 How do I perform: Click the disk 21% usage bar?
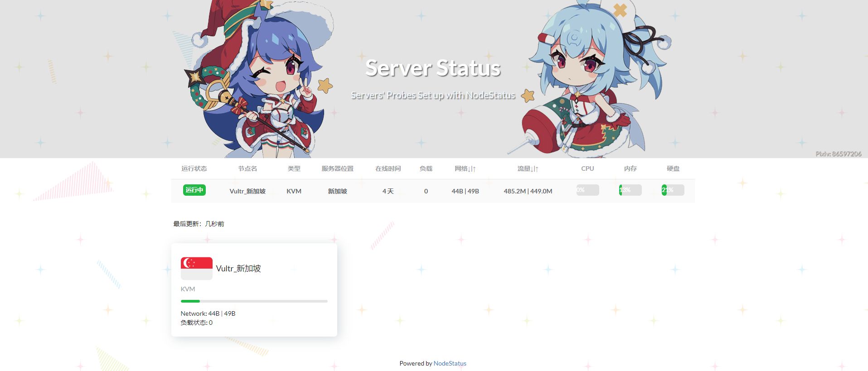point(673,190)
